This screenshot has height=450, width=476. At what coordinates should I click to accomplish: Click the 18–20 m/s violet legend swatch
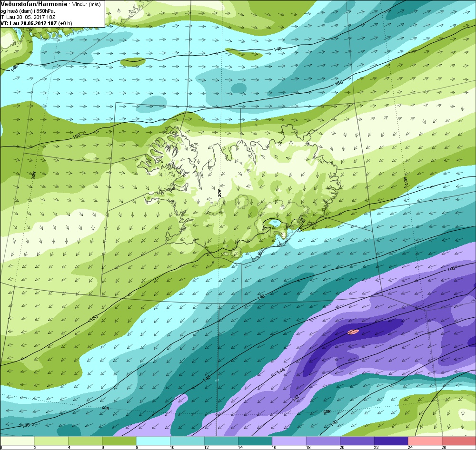pos(323,440)
